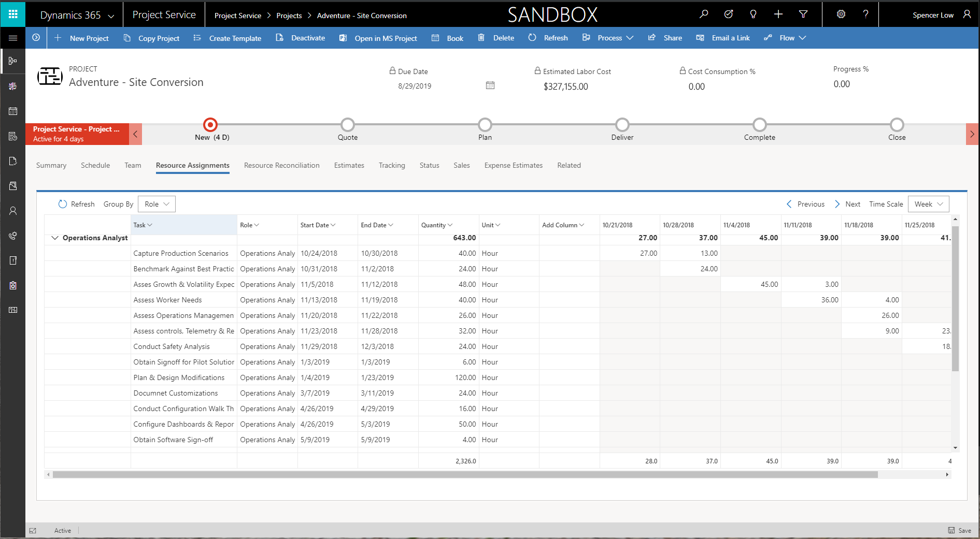Open the Time Scale Week dropdown
This screenshot has height=539, width=980.
coord(929,204)
